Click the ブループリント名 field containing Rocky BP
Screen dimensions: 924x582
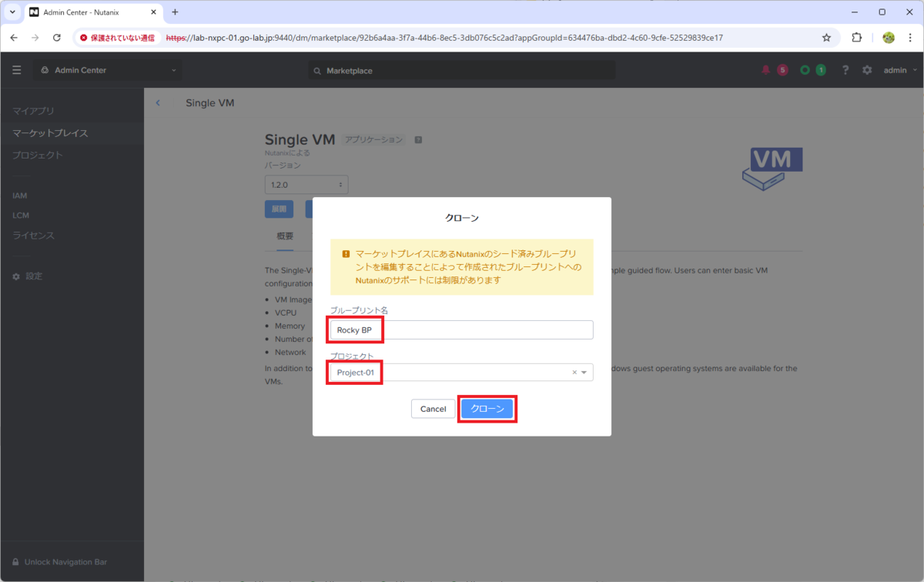[x=462, y=329]
